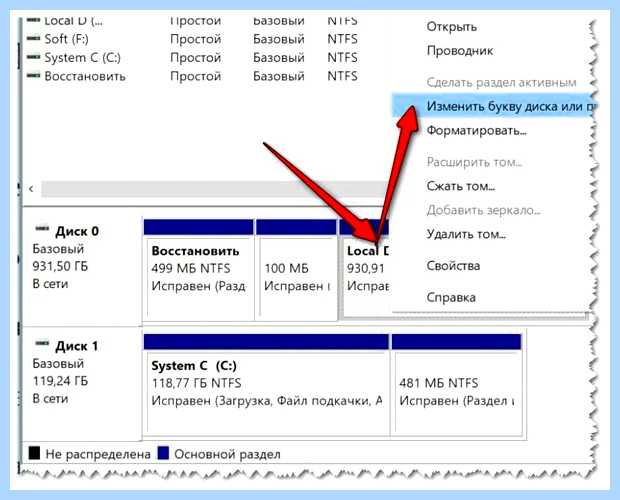Click the disk icon next to Диск 0
This screenshot has width=620, height=500.
point(42,228)
